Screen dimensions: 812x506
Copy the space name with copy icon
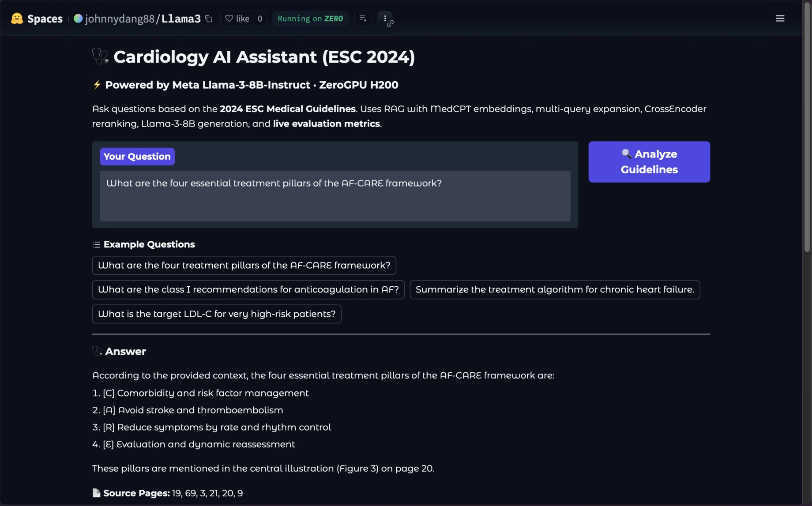209,19
